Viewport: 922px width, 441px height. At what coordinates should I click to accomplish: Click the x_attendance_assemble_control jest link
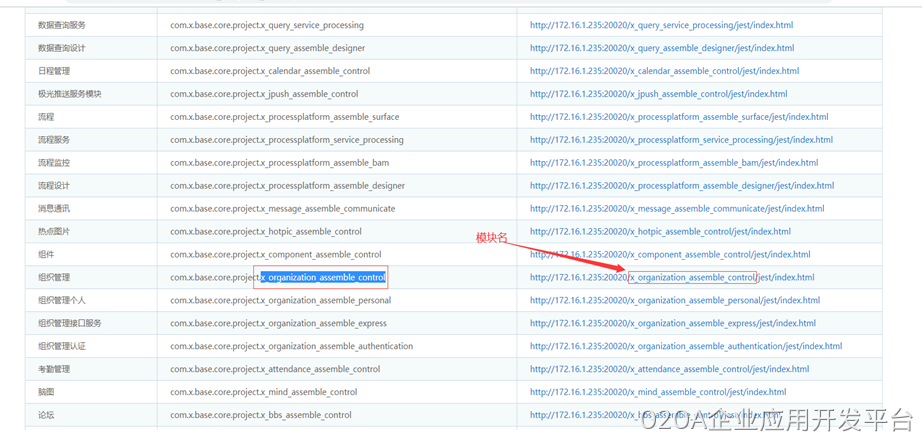tap(669, 370)
